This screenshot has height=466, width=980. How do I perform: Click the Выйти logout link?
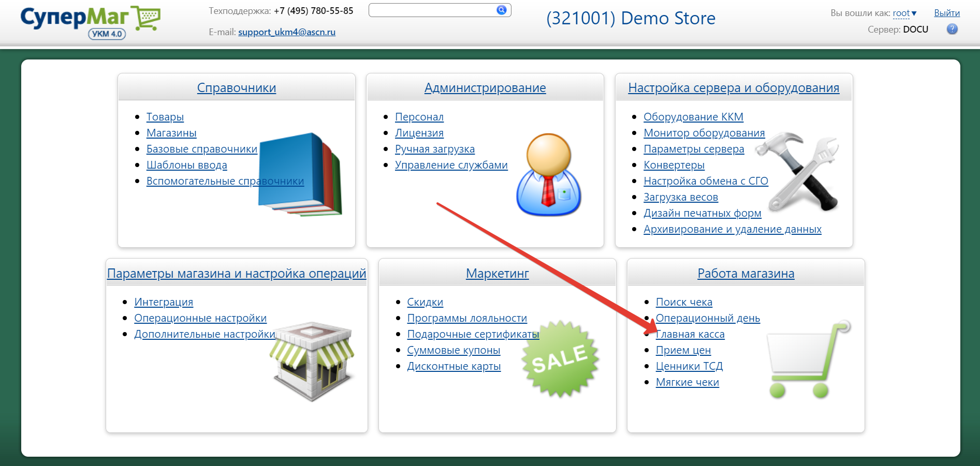pos(946,13)
